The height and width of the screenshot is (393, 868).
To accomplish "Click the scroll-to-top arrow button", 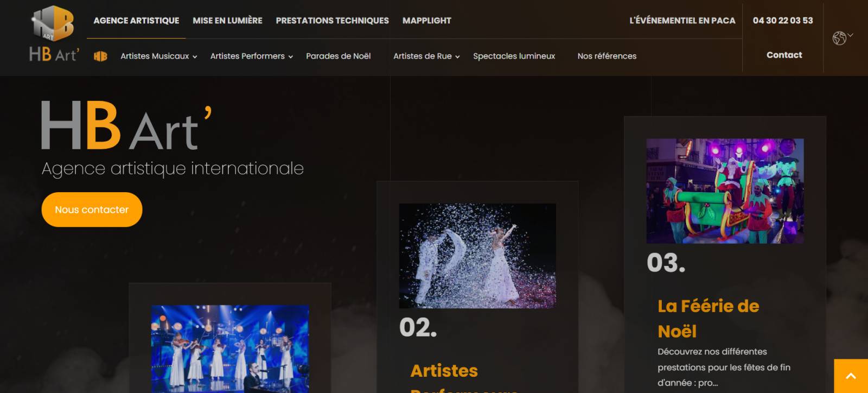I will point(851,376).
